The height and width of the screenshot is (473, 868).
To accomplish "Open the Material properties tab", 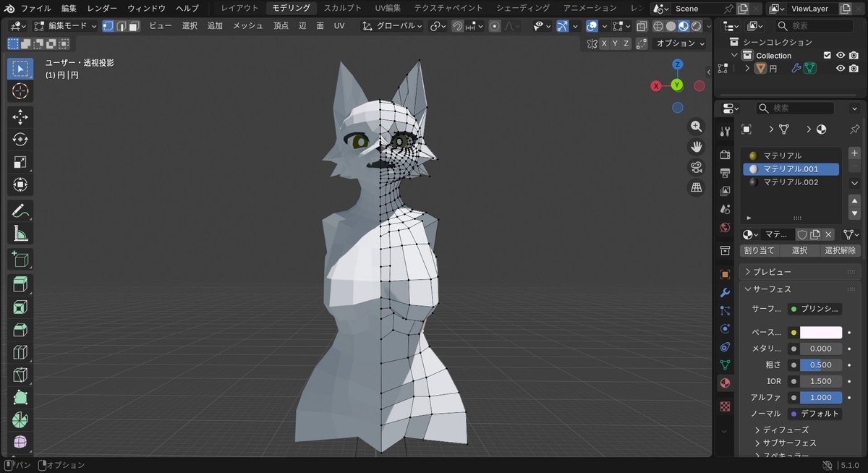I will point(725,383).
